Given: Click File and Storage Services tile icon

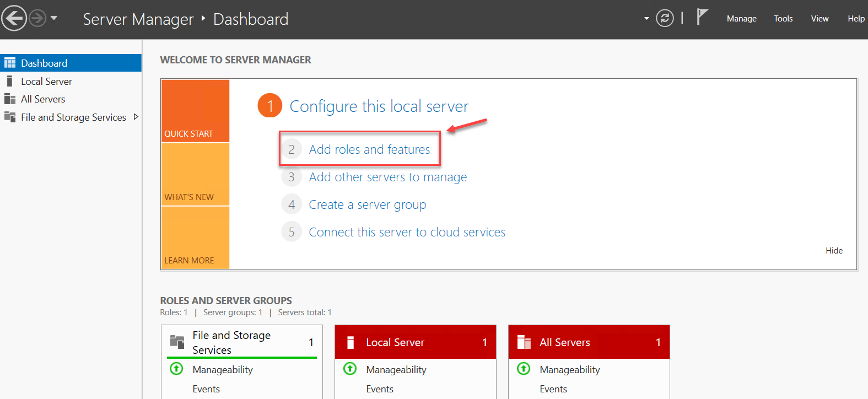Looking at the screenshot, I should pyautogui.click(x=177, y=342).
